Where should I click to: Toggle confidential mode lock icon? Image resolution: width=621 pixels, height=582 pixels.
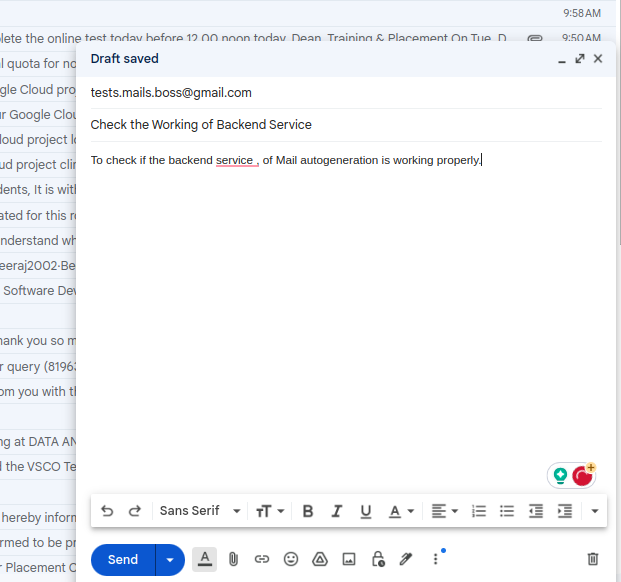(x=378, y=559)
